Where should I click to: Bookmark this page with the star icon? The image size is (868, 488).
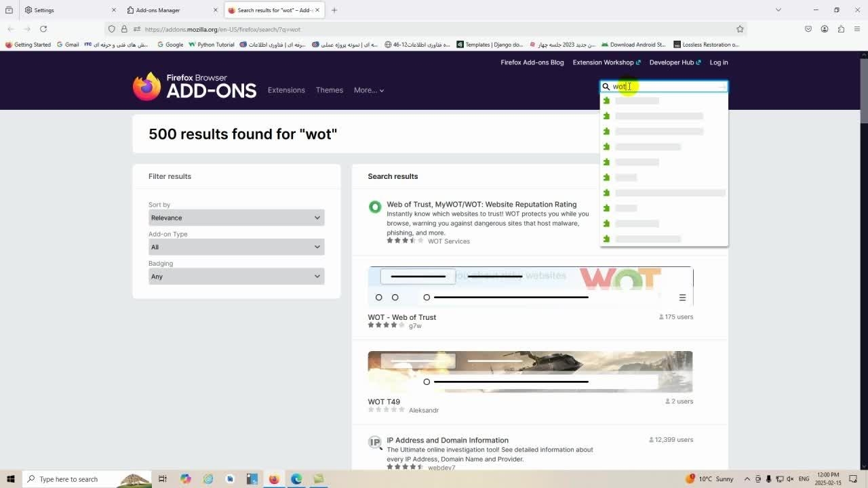point(740,29)
